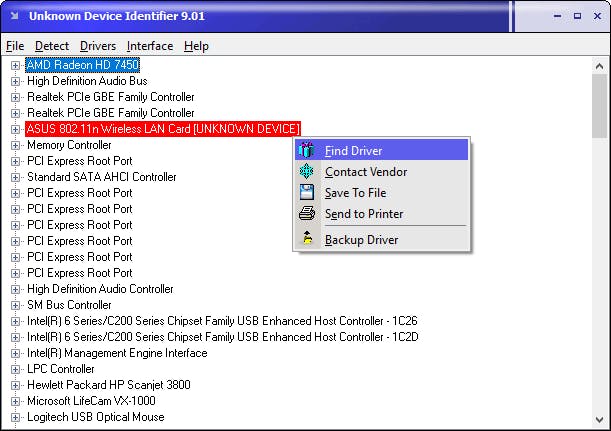Select AMD Radeon HD 7450 entry
The height and width of the screenshot is (431, 611).
tap(83, 65)
